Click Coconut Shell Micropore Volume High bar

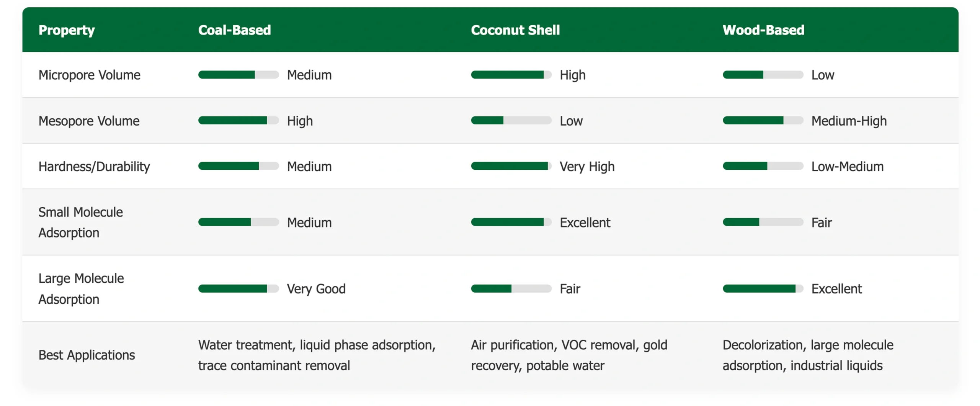click(x=511, y=75)
